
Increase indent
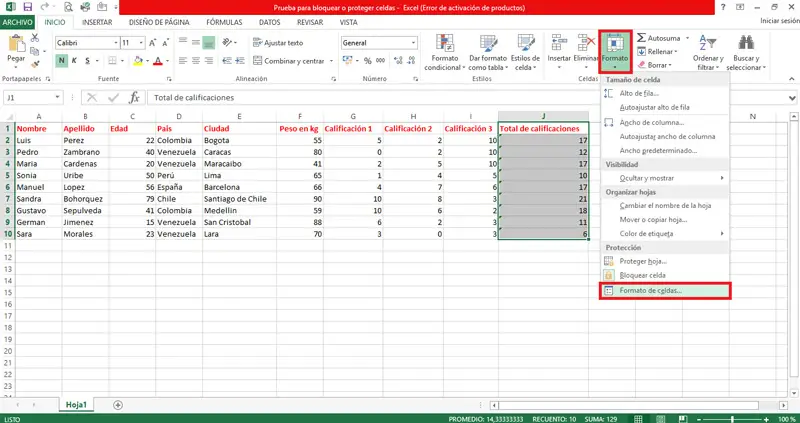pos(240,61)
